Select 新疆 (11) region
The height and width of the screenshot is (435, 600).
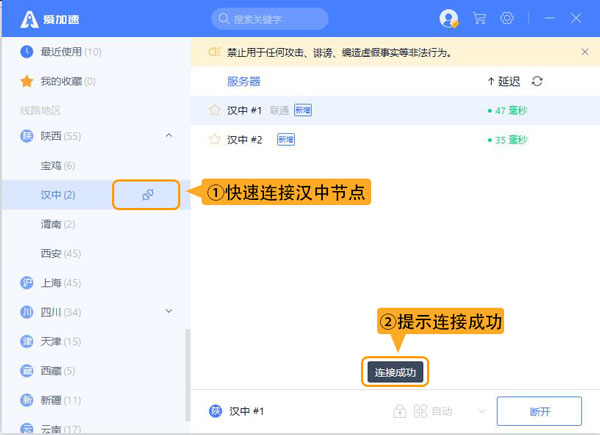pos(51,400)
